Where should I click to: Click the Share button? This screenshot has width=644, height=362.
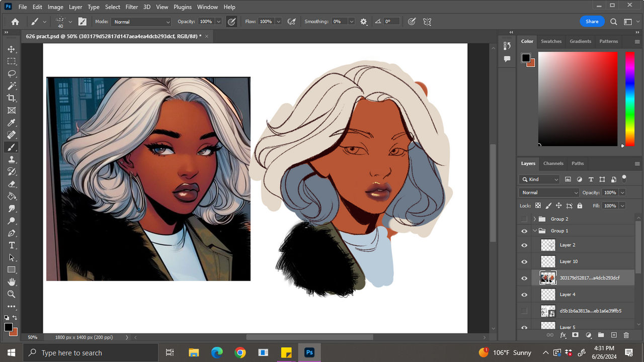pos(592,22)
